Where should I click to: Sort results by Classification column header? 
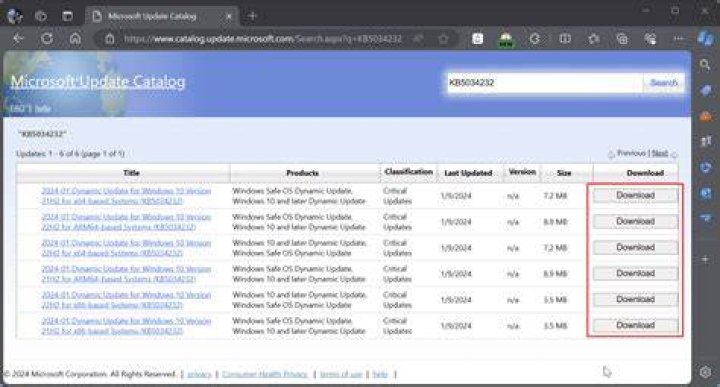tap(409, 172)
